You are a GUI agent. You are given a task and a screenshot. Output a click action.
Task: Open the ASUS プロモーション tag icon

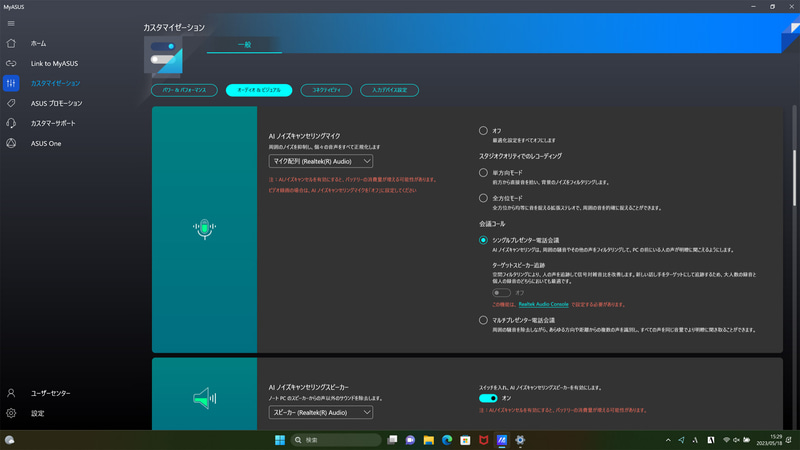(11, 103)
